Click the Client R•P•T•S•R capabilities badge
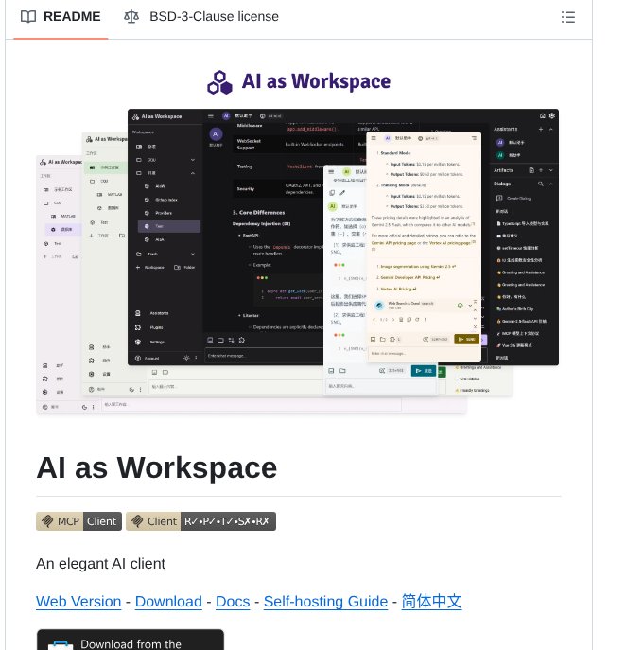 (x=200, y=521)
